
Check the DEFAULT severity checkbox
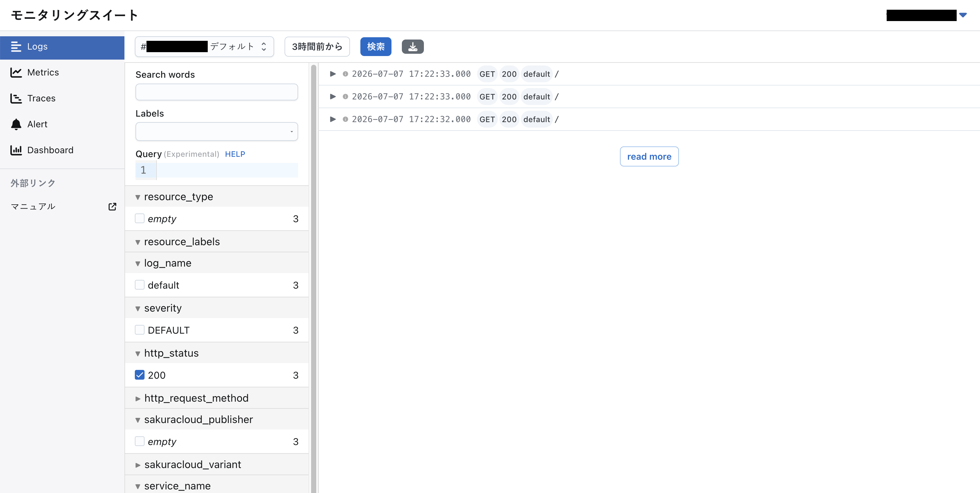click(140, 330)
